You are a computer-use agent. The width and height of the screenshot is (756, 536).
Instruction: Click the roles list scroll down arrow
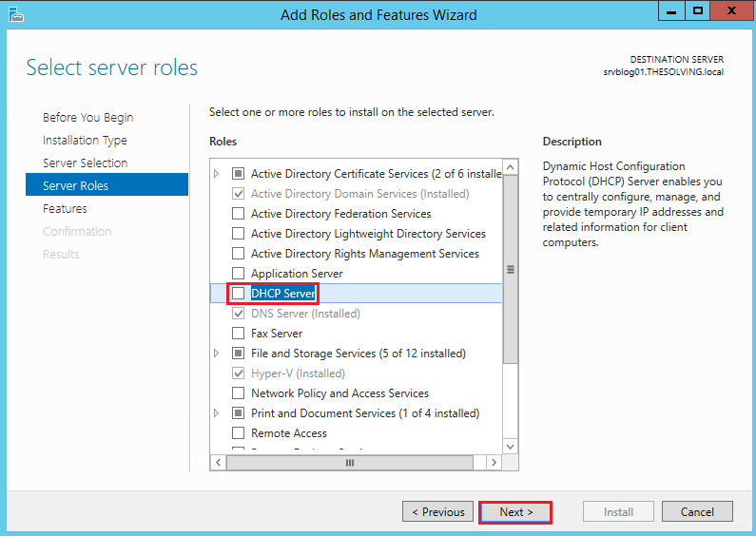point(510,447)
